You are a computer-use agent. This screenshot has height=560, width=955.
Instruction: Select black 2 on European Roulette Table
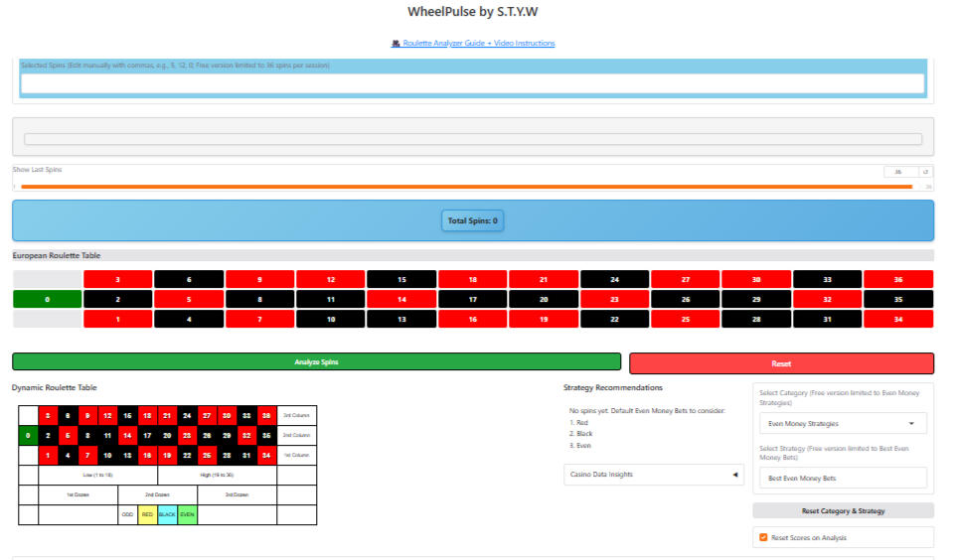coord(118,300)
